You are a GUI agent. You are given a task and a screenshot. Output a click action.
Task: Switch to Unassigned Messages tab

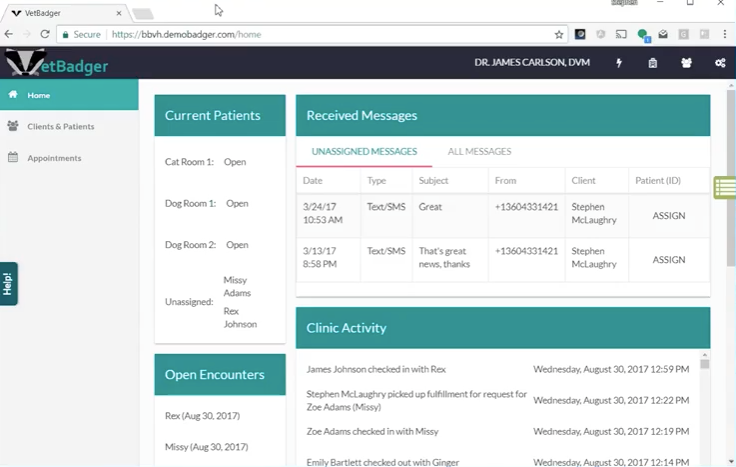pos(364,152)
